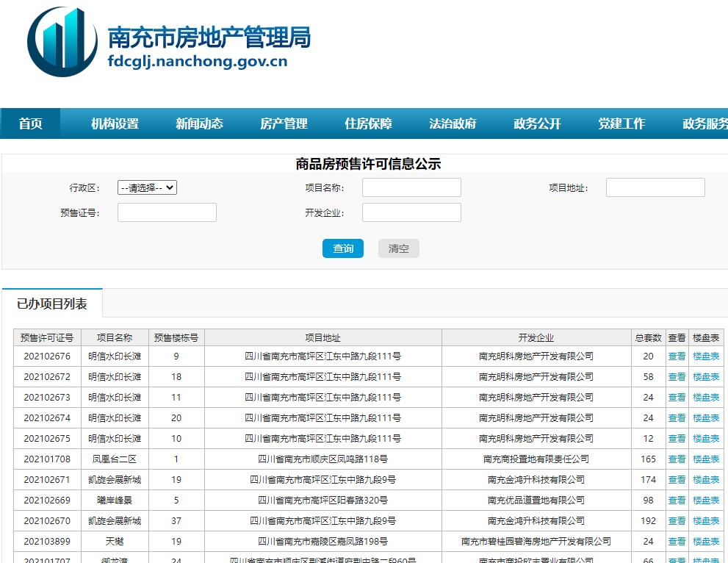The height and width of the screenshot is (563, 728).
Task: Click the 总套数 column header
Action: pos(648,337)
